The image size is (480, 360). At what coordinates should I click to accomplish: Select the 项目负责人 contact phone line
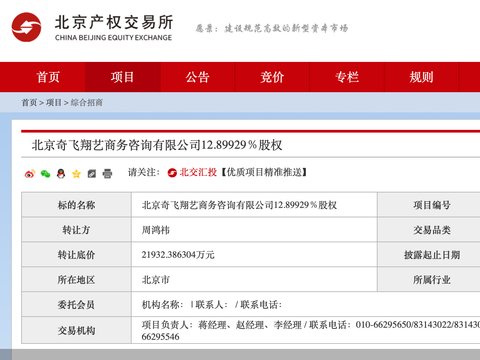tap(311, 325)
